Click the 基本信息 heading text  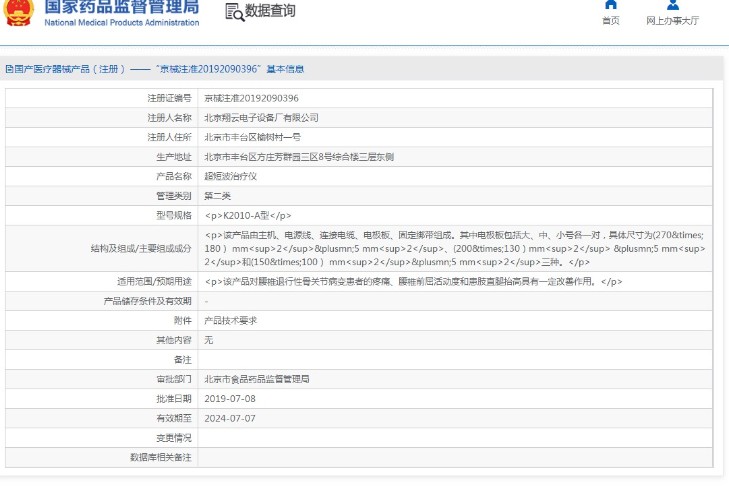[285, 69]
